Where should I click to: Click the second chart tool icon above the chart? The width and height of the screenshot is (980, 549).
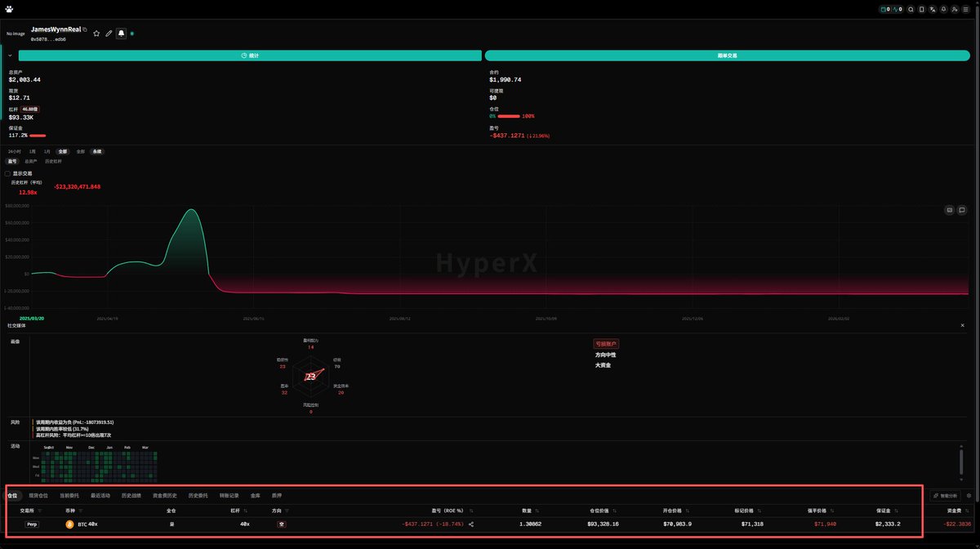(x=962, y=210)
